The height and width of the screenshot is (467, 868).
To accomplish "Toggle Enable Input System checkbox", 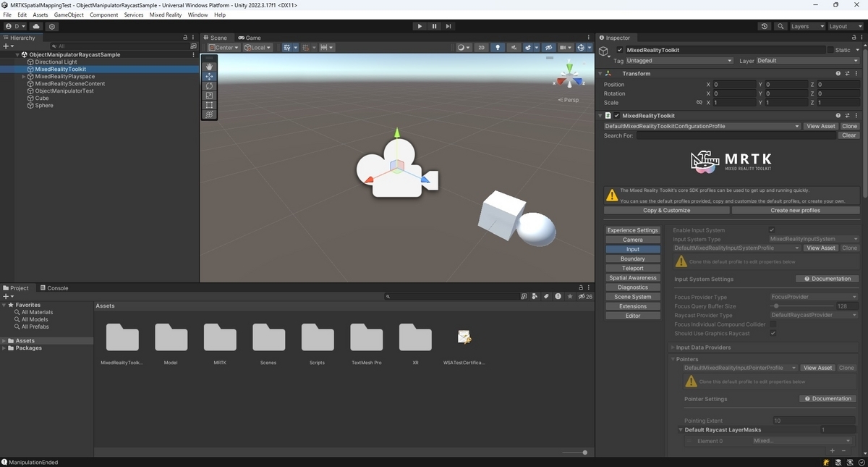I will tap(772, 230).
